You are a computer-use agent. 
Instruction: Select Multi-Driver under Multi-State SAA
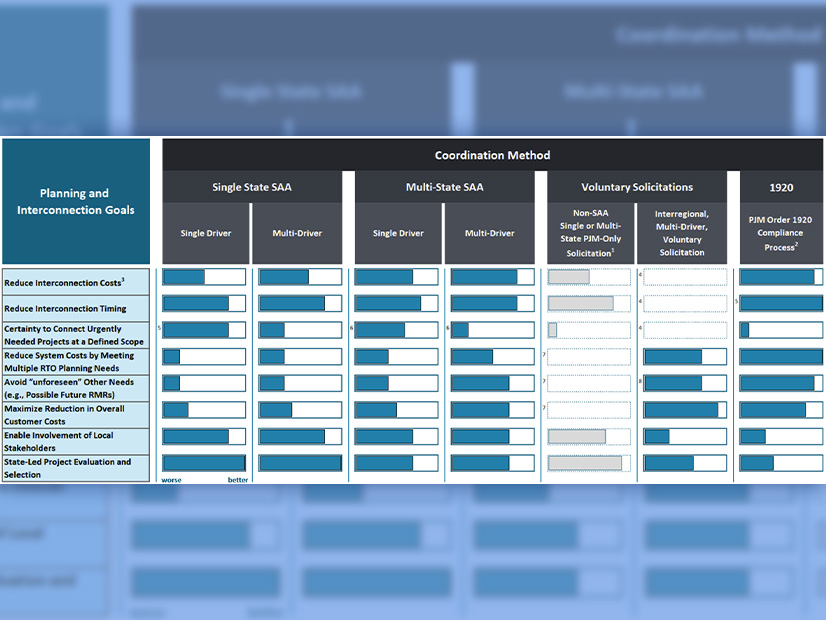coord(492,233)
